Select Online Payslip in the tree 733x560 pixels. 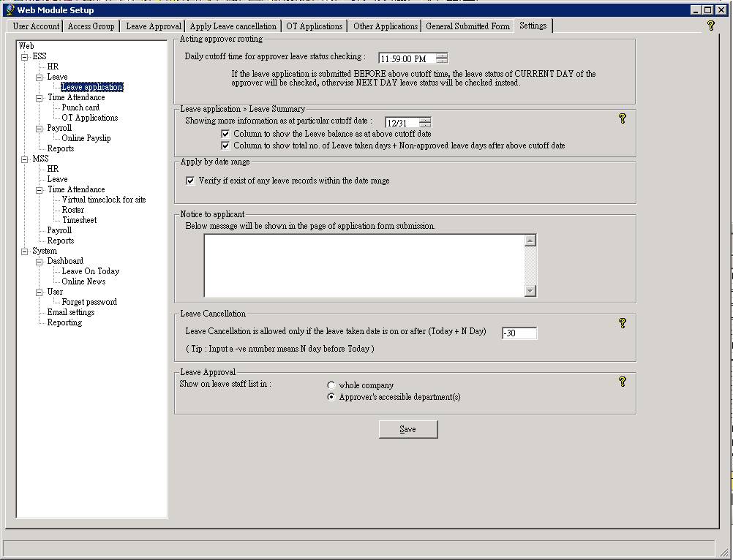[x=86, y=138]
